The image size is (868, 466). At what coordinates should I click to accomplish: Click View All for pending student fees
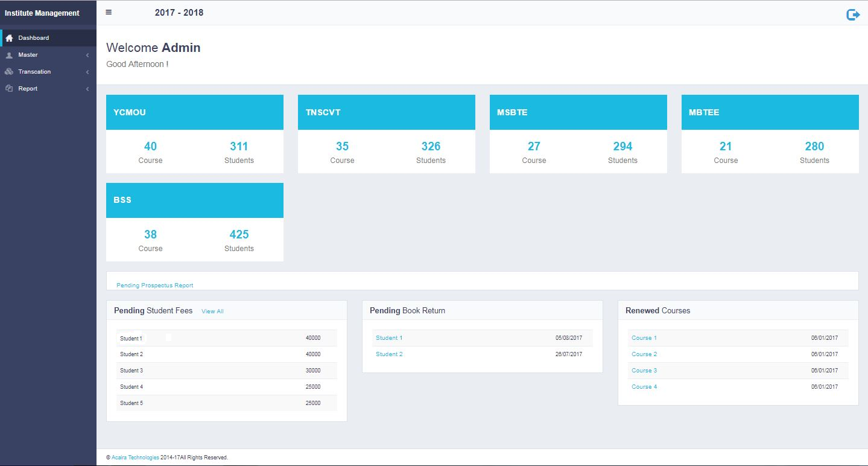point(212,311)
